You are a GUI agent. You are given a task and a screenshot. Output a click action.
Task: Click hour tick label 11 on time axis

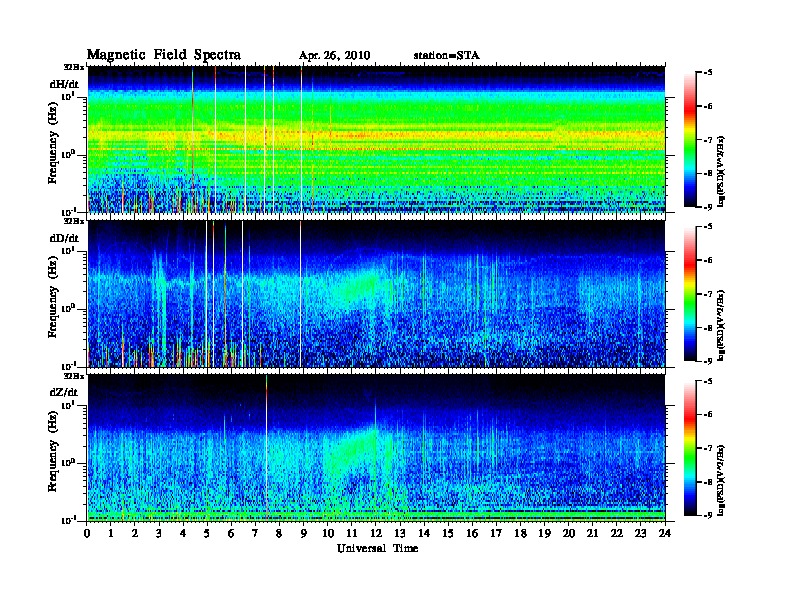point(352,534)
